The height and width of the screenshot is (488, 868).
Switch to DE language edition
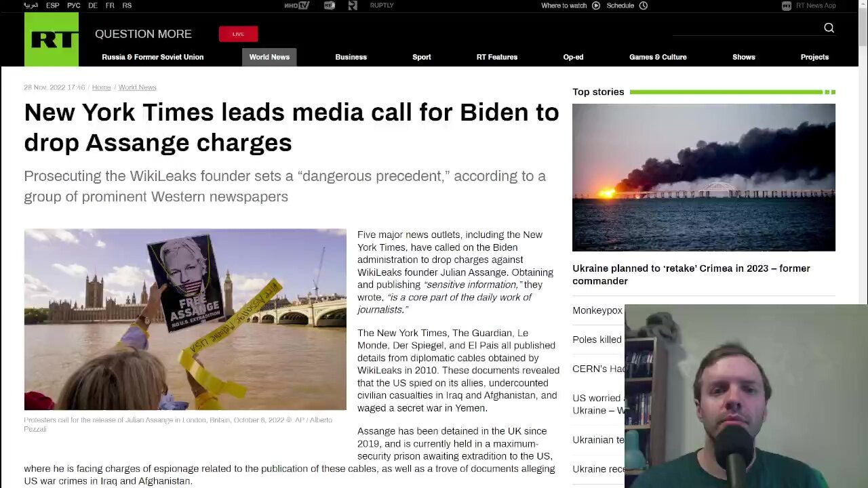92,5
